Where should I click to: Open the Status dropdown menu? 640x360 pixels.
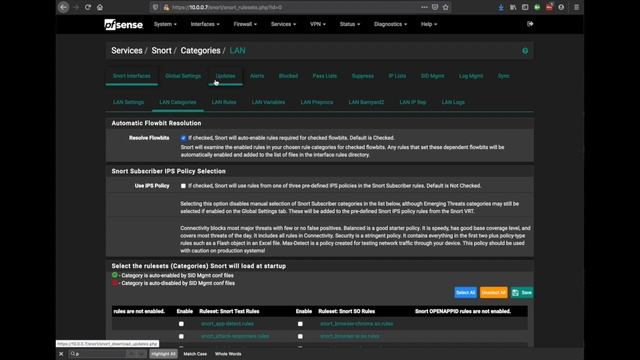click(350, 24)
